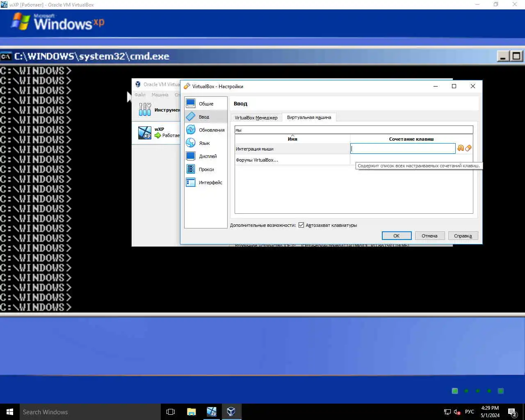525x420 pixels.
Task: Maximize the cmd.exe window in Windows XP
Action: [x=516, y=56]
